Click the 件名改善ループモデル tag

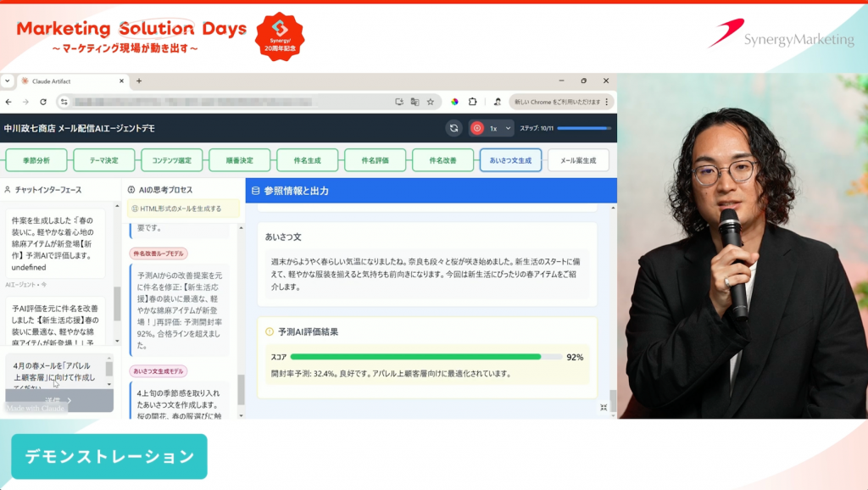(159, 253)
